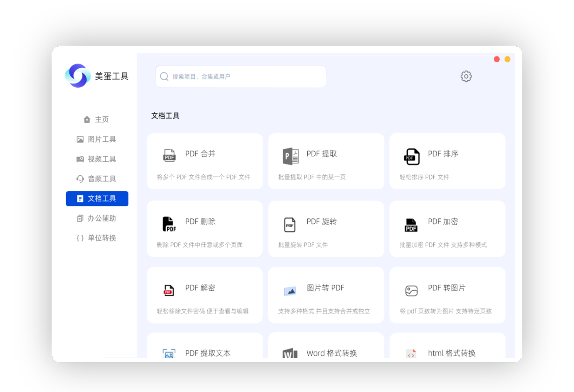Open the PDF 旋转 tool
This screenshot has width=574, height=392.
coord(326,229)
